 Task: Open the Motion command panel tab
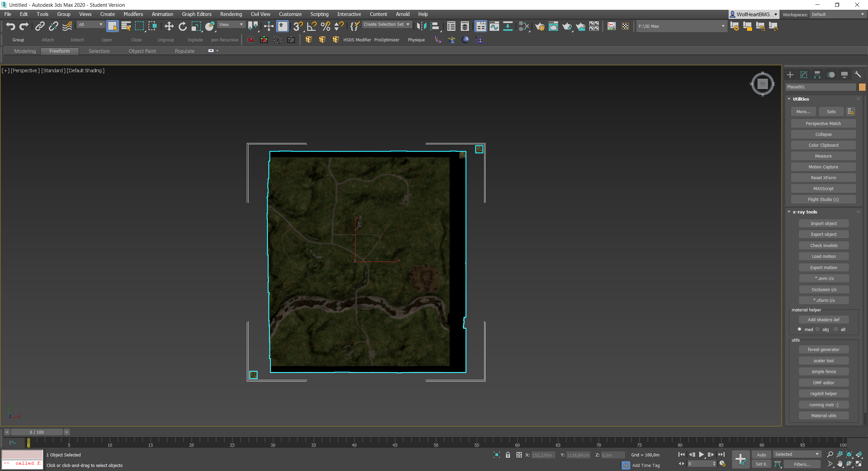pos(831,75)
